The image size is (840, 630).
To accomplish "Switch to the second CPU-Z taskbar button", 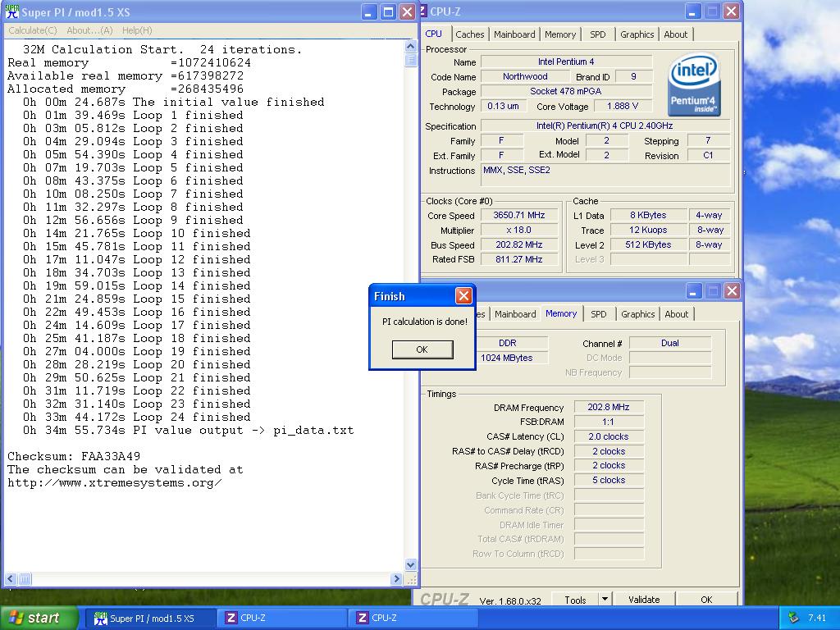I will (x=413, y=619).
